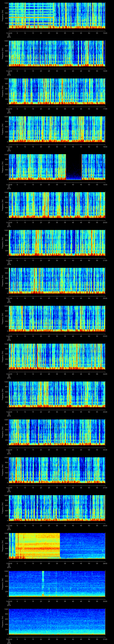Click the spectrogram panel starting at 5:14:00
114x644 pixels.
57,16
